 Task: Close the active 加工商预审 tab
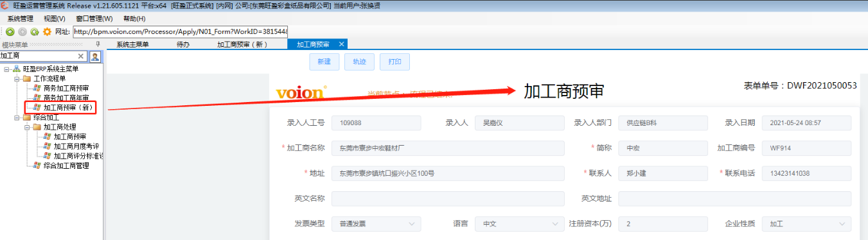(x=342, y=44)
